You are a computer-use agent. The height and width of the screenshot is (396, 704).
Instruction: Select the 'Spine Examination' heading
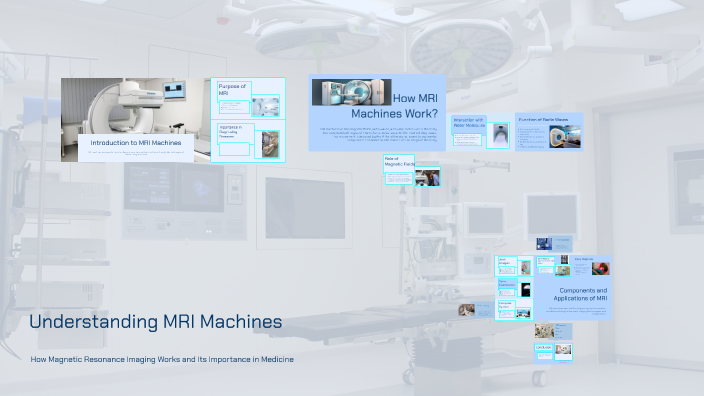[507, 283]
